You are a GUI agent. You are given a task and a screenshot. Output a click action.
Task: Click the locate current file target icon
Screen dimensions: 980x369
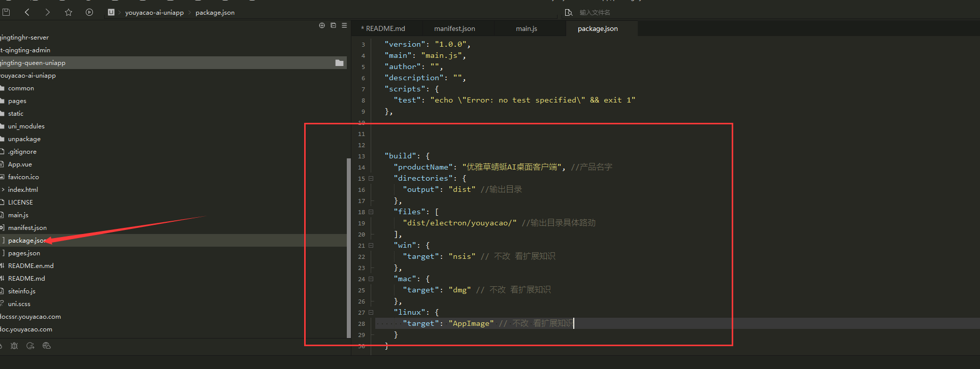322,25
